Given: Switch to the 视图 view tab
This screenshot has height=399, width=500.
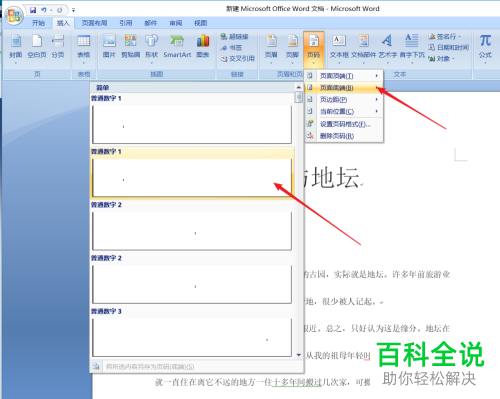Looking at the screenshot, I should coord(200,23).
